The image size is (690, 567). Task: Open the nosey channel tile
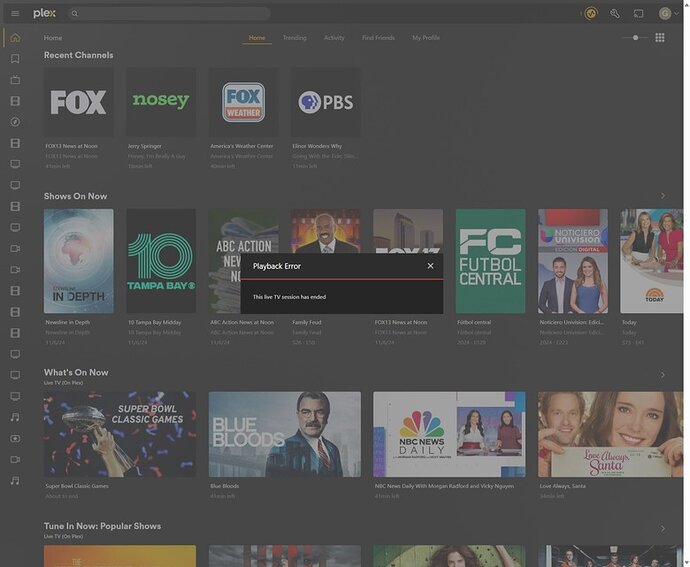coord(161,102)
